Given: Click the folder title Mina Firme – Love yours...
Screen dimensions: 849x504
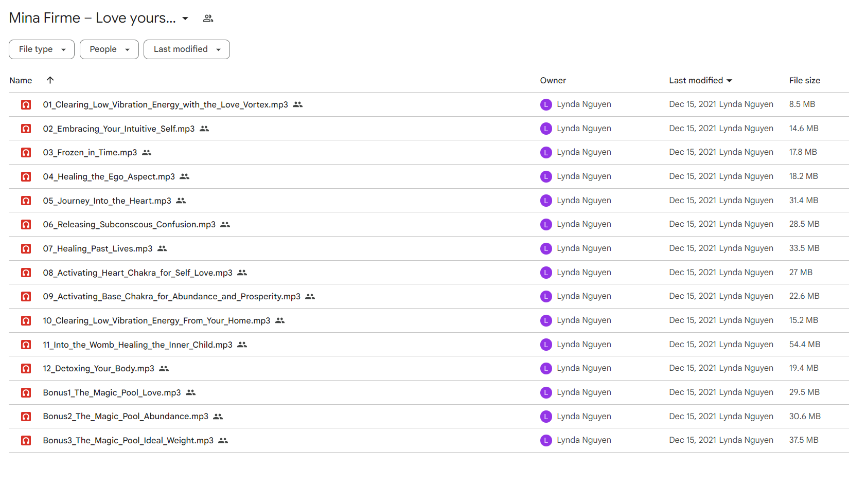Looking at the screenshot, I should click(93, 18).
